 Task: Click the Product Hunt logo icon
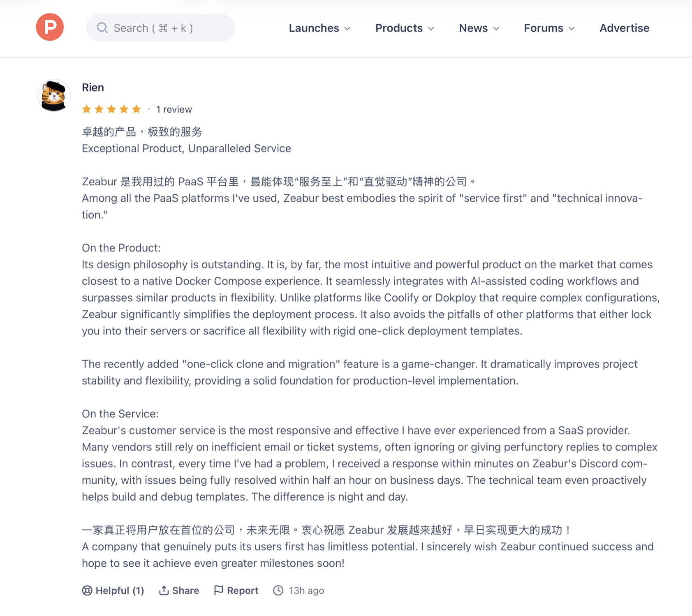click(50, 27)
